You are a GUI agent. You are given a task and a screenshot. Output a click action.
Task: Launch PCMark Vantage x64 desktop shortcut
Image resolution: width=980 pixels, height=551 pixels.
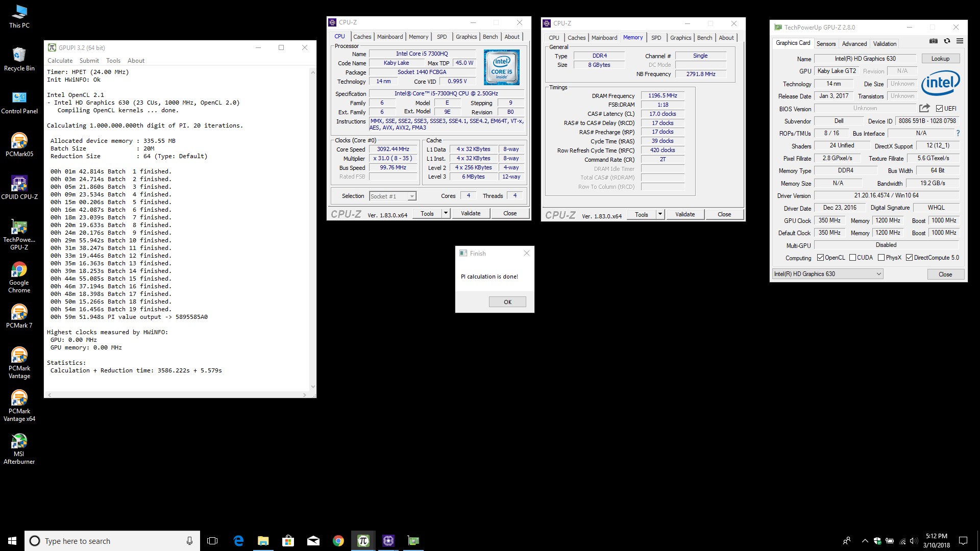[19, 406]
